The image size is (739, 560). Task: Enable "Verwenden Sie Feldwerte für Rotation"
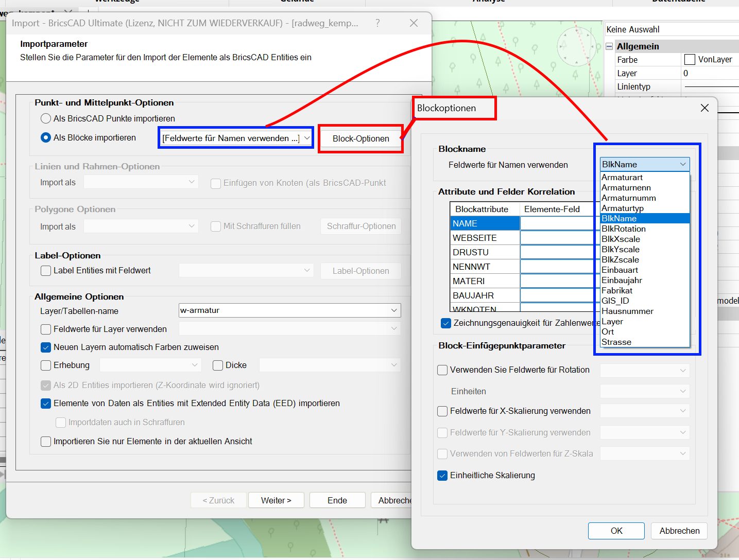(x=442, y=370)
